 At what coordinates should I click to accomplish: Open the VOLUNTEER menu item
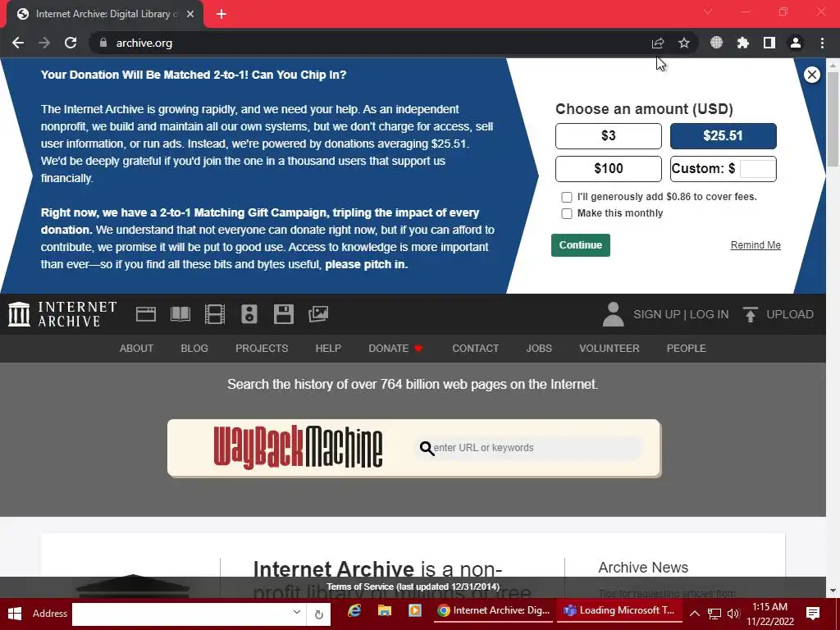click(x=609, y=348)
